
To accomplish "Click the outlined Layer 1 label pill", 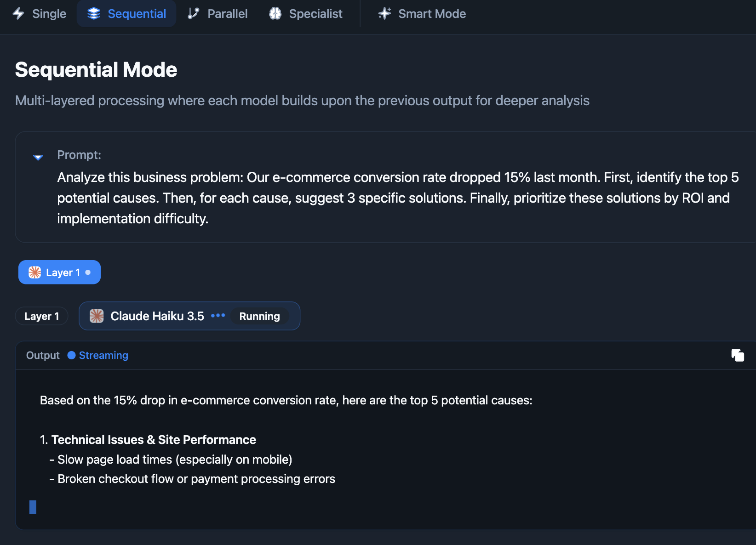I will [x=41, y=316].
